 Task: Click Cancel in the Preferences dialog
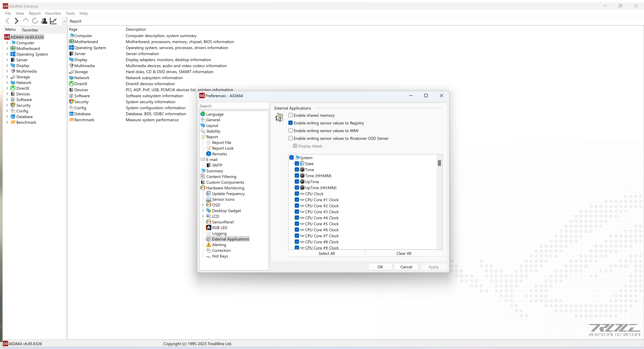tap(406, 267)
